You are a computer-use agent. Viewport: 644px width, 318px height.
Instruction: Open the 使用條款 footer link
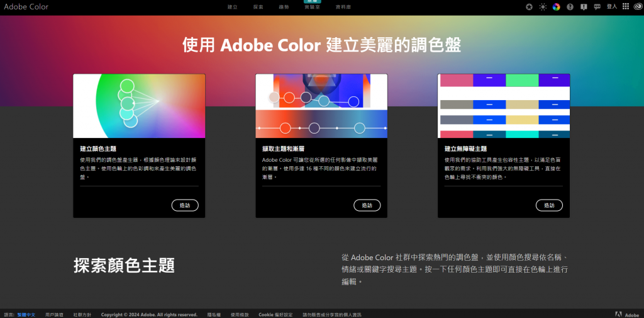(x=240, y=315)
